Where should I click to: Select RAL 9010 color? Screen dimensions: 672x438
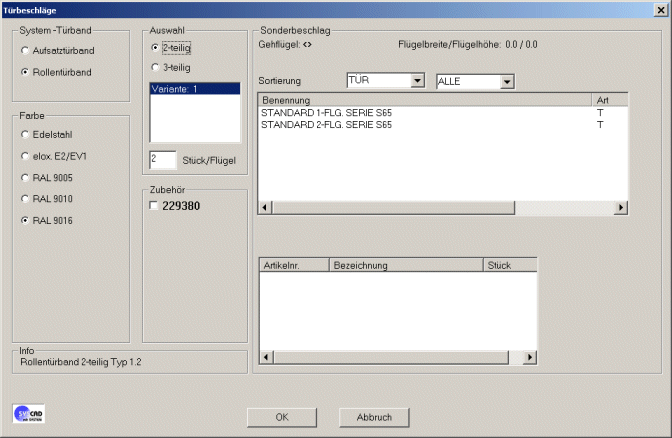(25, 198)
